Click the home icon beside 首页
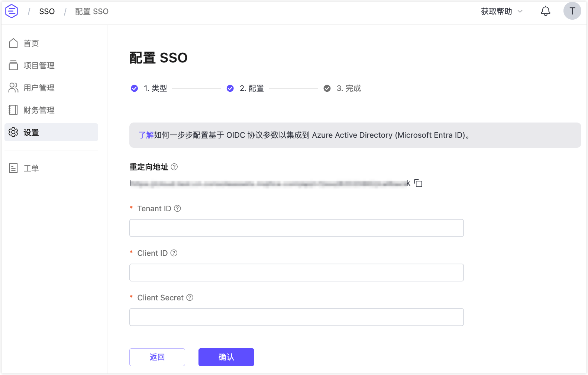This screenshot has width=588, height=375. point(13,43)
